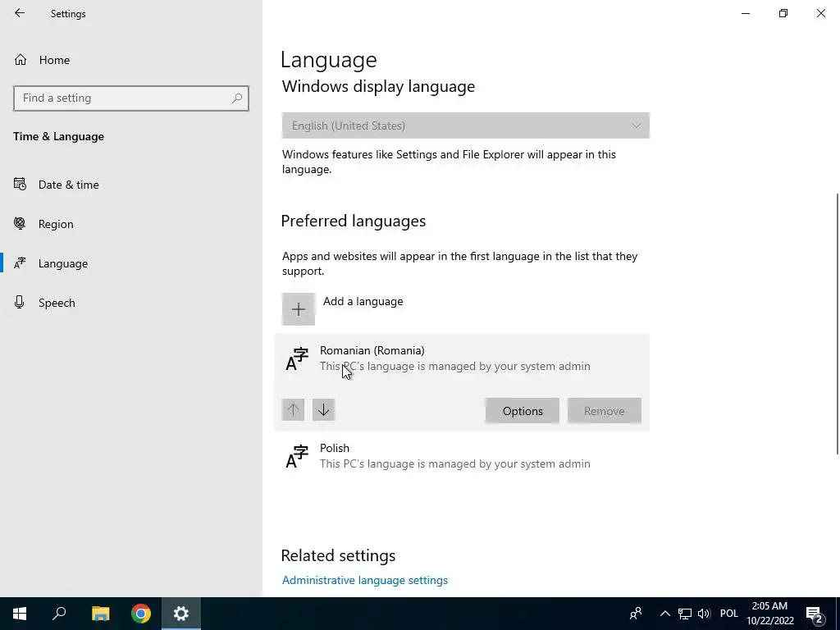
Task: Focus the Find a setting search box
Action: [x=130, y=98]
